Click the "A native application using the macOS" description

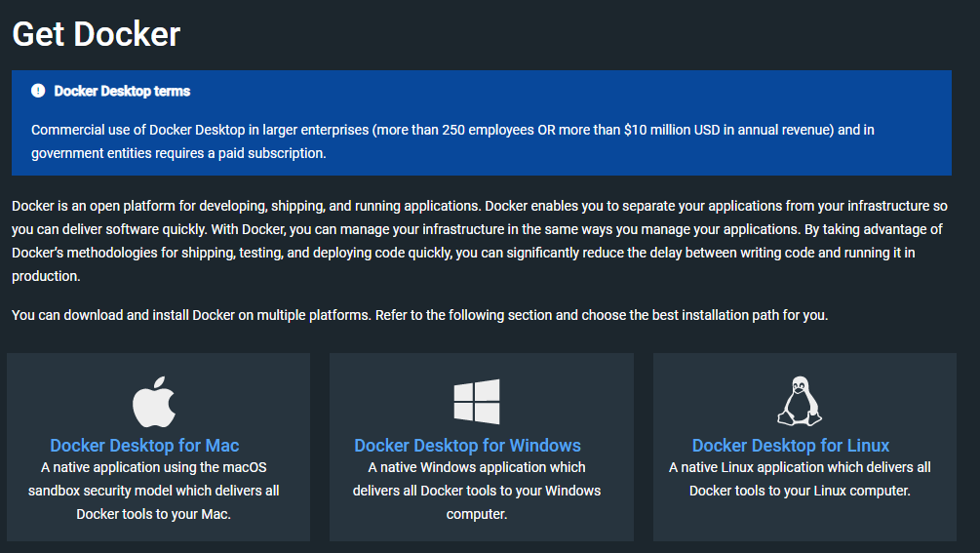pyautogui.click(x=154, y=491)
